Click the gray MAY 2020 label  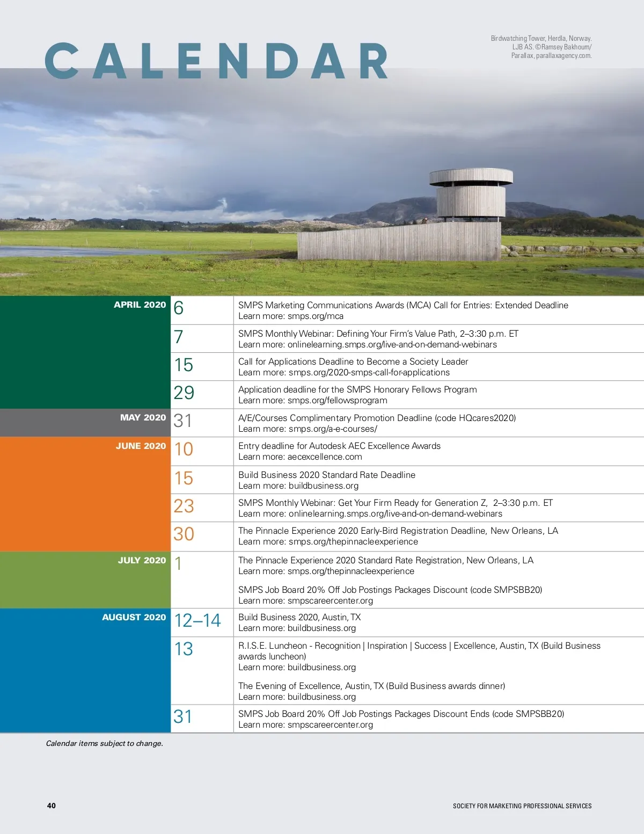click(x=143, y=418)
